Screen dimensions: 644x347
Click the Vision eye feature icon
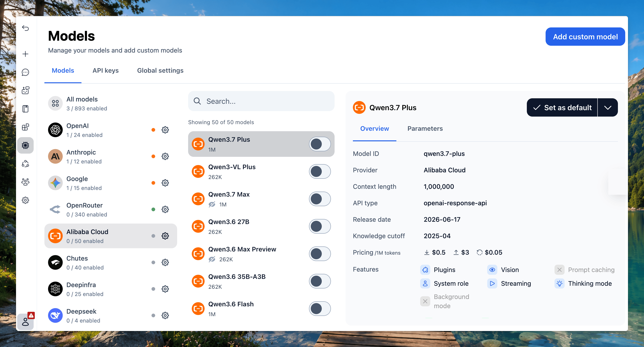tap(492, 270)
